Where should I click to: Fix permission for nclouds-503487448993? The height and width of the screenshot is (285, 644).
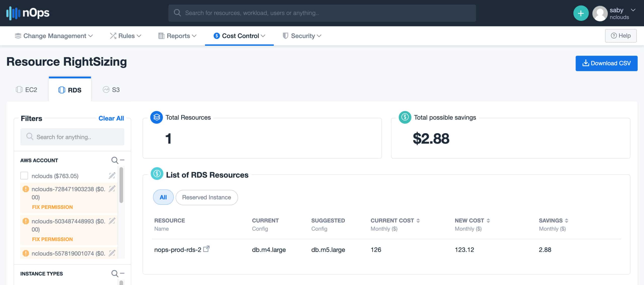52,239
